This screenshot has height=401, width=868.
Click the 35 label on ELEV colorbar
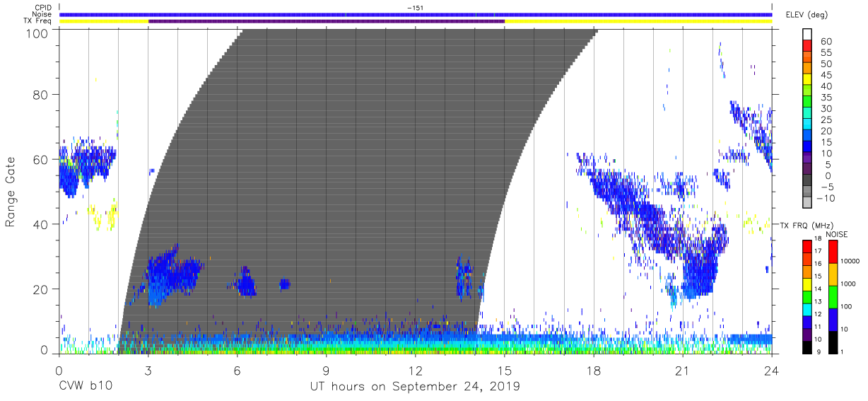(x=825, y=98)
